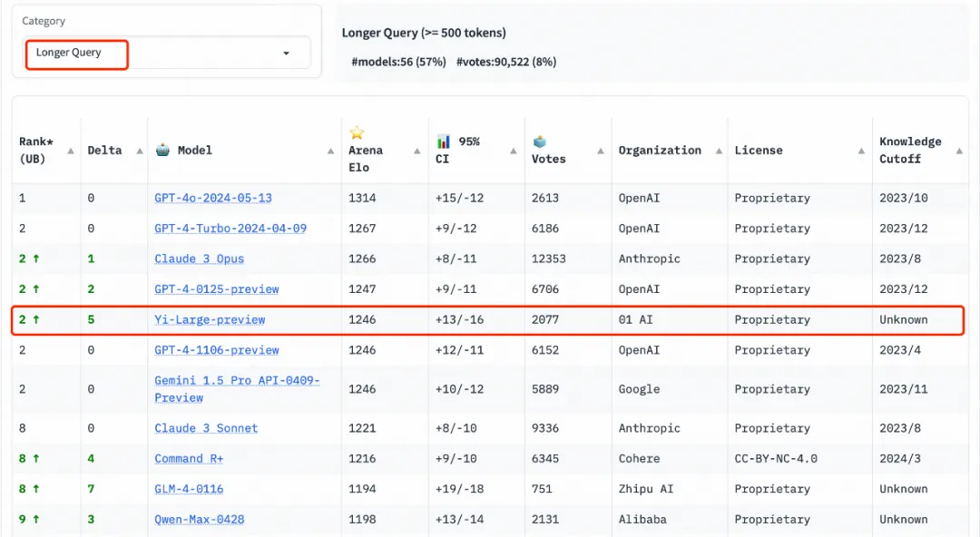The height and width of the screenshot is (537, 980).
Task: Open the GPT-4o-2024-05-13 model link
Action: (213, 198)
